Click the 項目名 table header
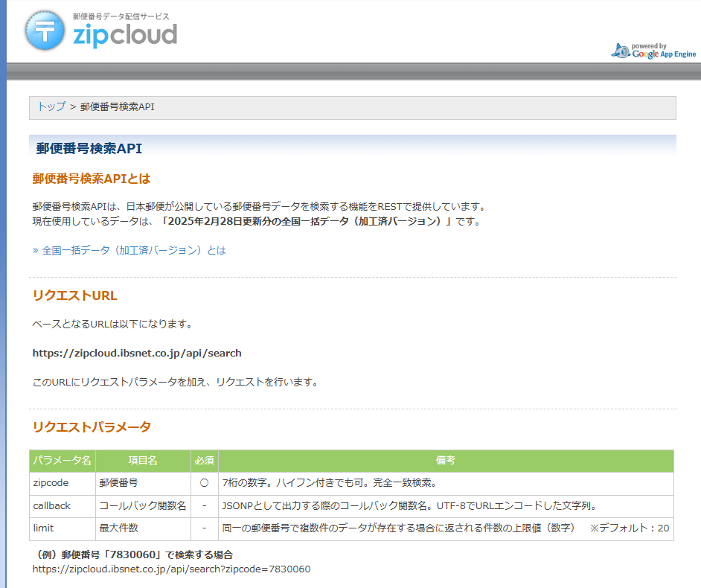This screenshot has height=588, width=701. coord(143,461)
